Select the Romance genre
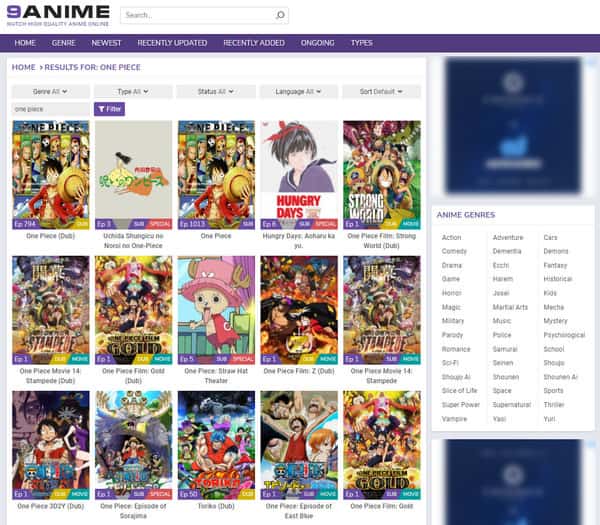The width and height of the screenshot is (600, 525). click(x=456, y=349)
